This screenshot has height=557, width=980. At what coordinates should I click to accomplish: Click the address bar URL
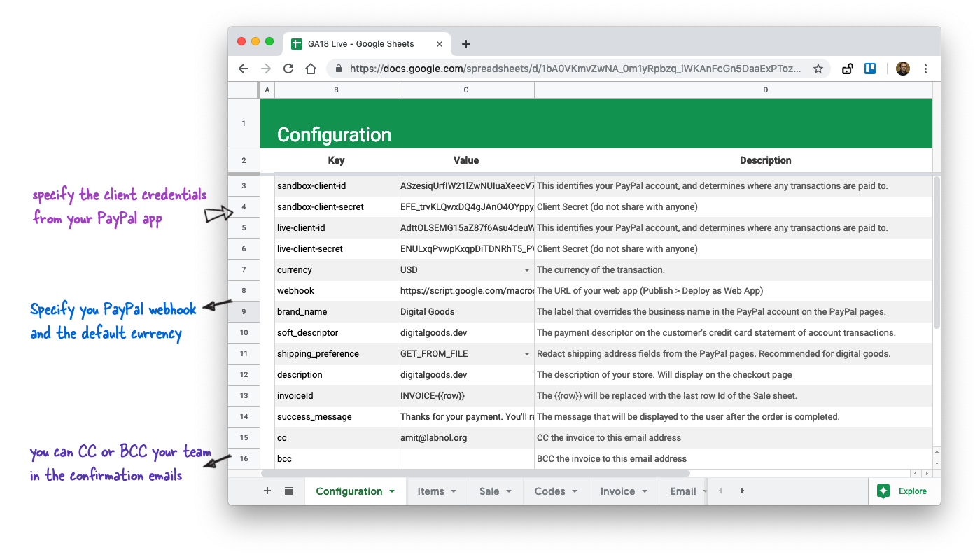point(576,69)
